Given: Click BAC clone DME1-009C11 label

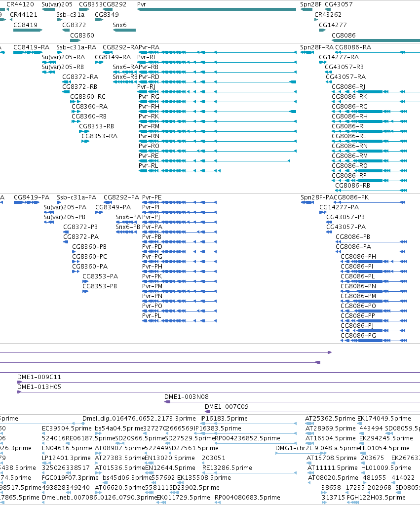Looking at the screenshot, I should [39, 377].
